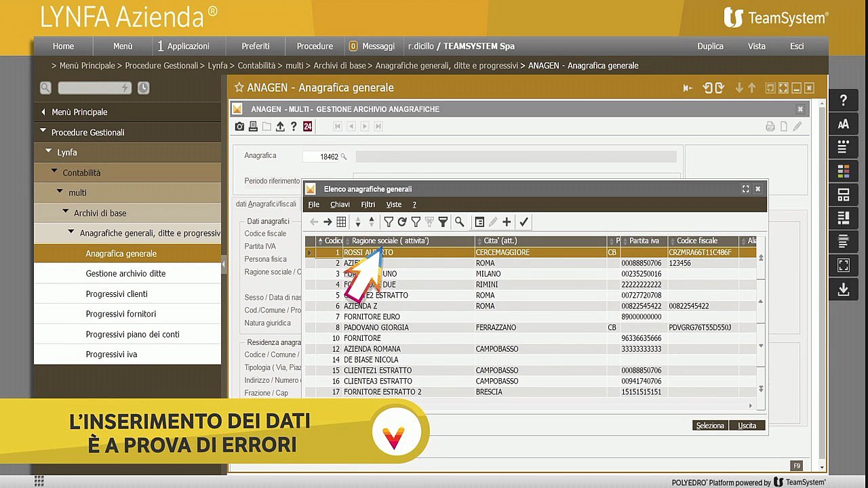This screenshot has height=488, width=868.
Task: Toggle font size AA icon on right sidebar
Action: 844,124
